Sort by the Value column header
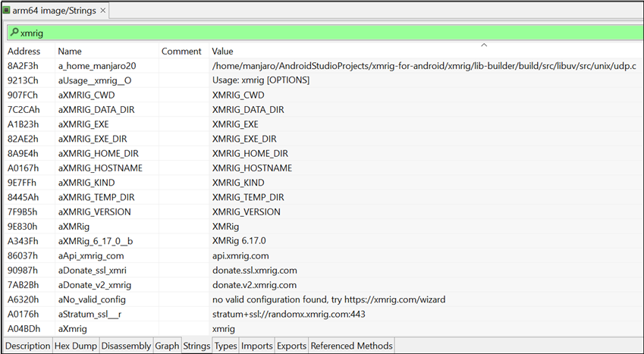 click(x=222, y=52)
